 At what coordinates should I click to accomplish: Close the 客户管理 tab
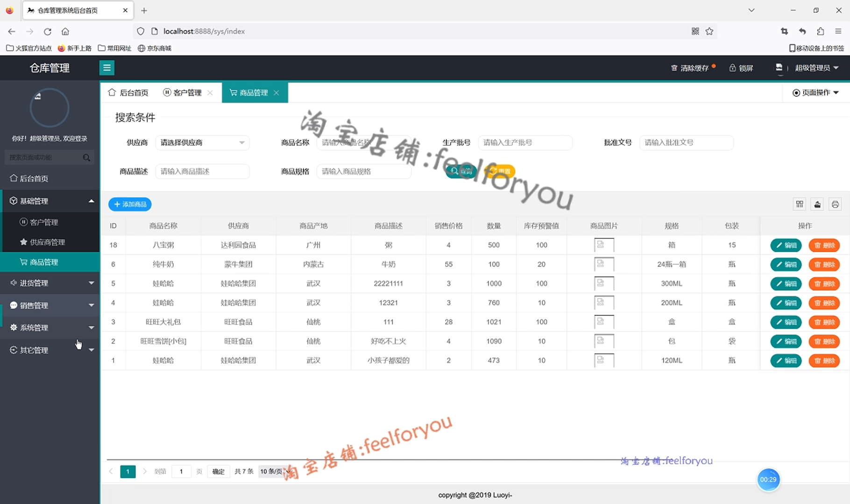tap(210, 92)
